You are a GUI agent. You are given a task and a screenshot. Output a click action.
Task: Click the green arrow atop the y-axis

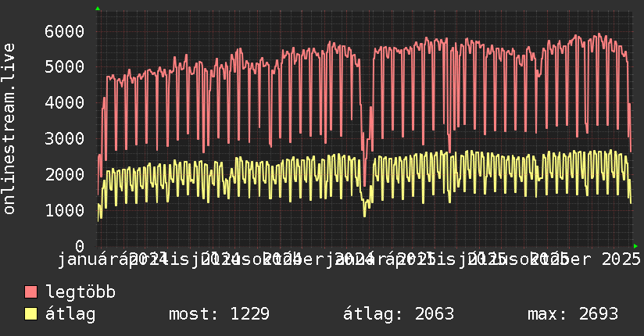(98, 9)
